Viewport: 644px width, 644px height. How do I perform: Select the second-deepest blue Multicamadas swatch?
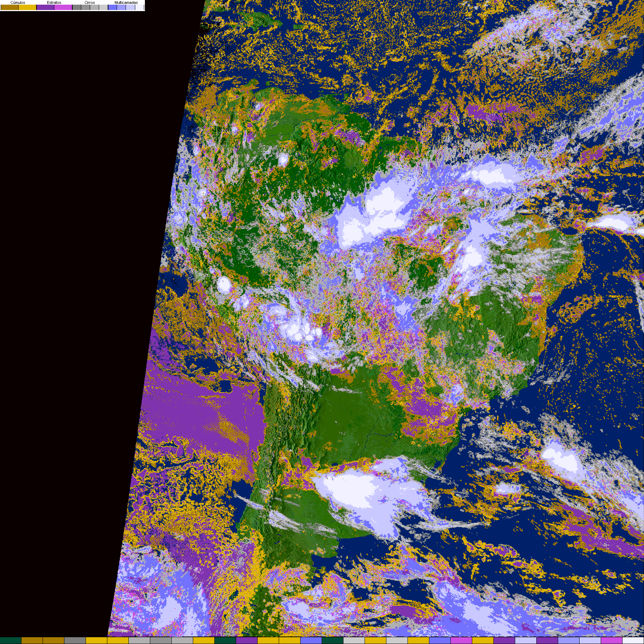[x=121, y=7]
